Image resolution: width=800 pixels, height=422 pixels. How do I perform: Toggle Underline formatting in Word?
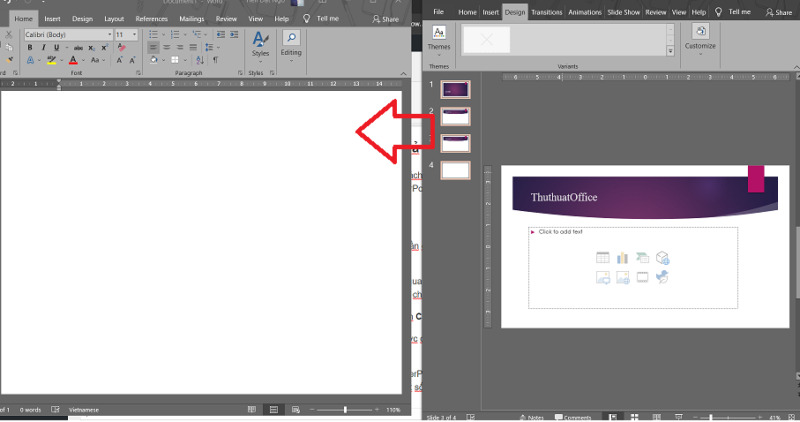tap(57, 47)
